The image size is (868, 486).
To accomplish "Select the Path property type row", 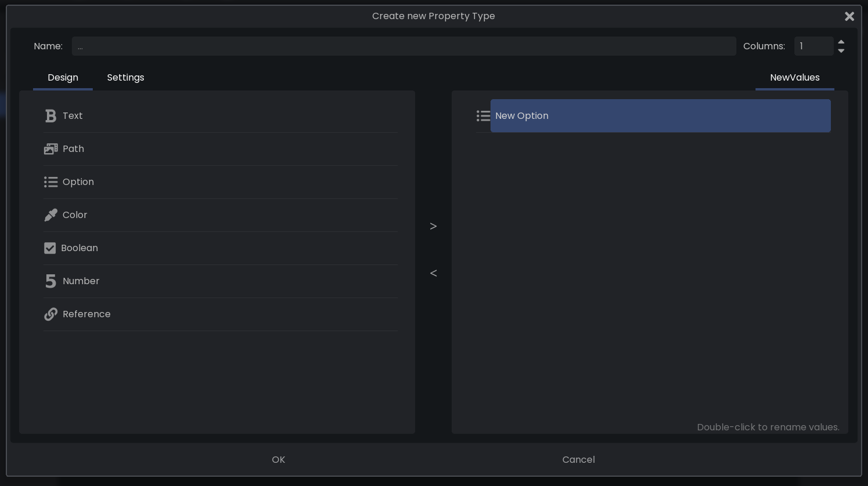I will [x=220, y=149].
